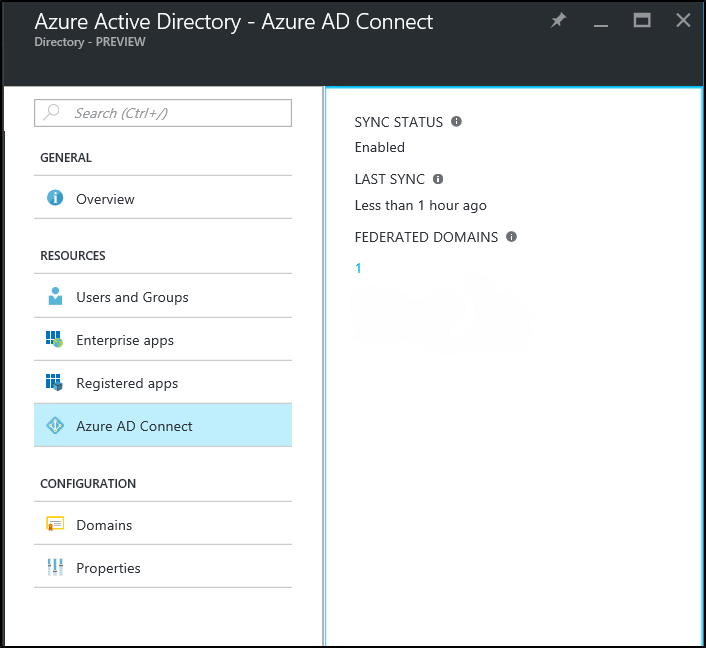Click the info icon beside SYNC STATUS
Screen dimensions: 706x648
pos(456,121)
